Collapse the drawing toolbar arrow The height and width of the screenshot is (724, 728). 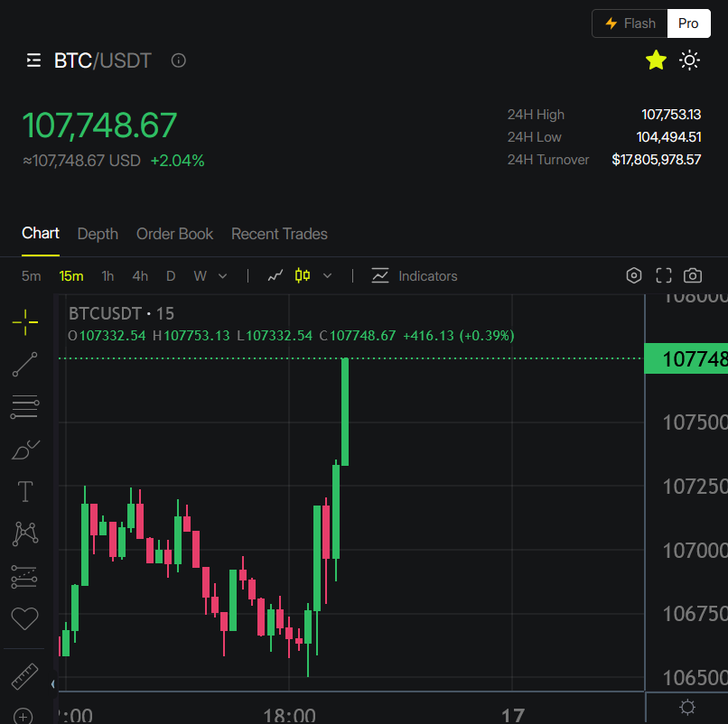click(53, 683)
